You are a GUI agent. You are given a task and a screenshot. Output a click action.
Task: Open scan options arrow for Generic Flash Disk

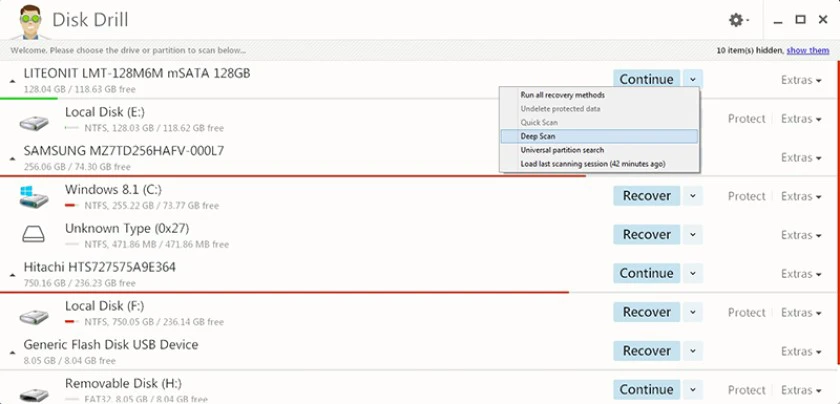(693, 351)
